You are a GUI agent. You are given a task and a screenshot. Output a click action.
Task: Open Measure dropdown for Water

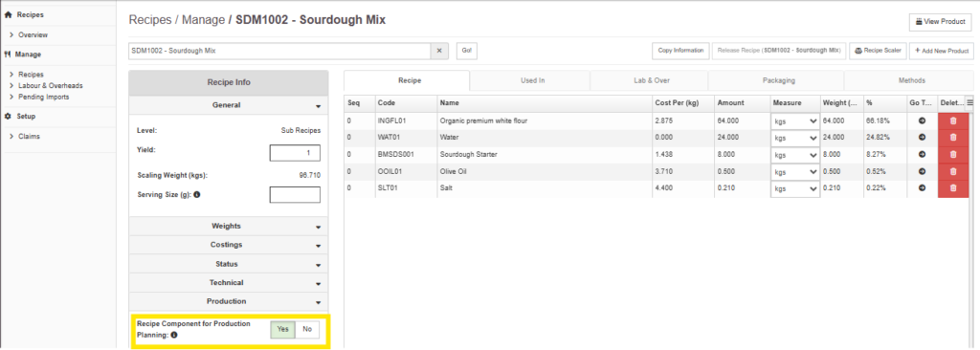coord(795,138)
